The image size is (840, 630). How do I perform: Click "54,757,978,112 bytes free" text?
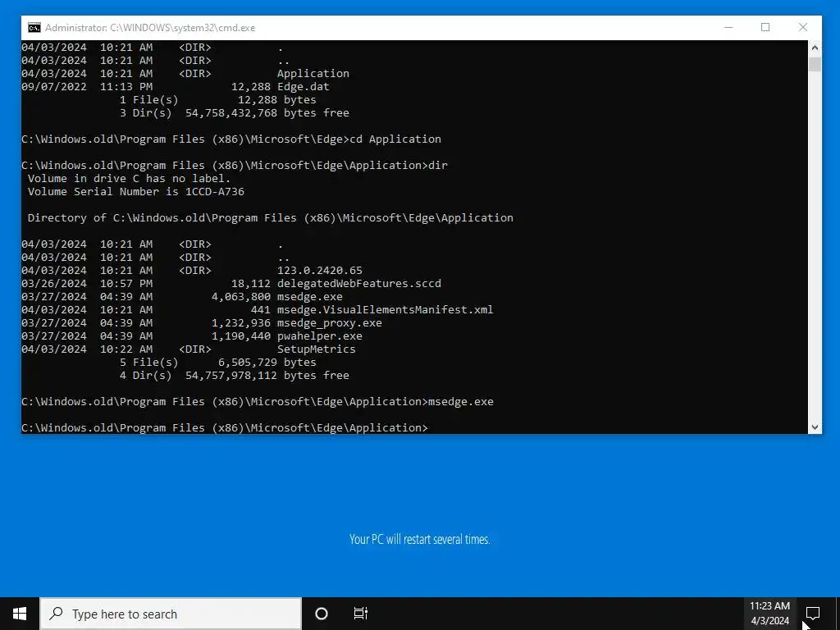[x=267, y=376]
